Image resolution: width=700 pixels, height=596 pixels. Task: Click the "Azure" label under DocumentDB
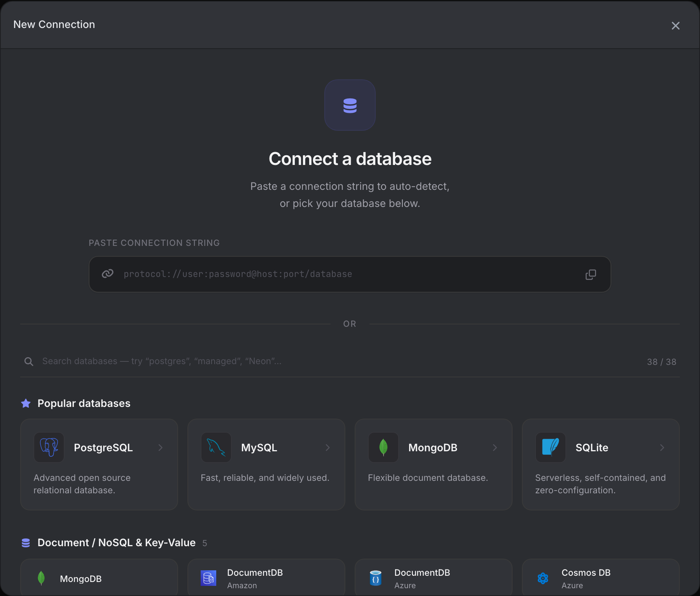(x=405, y=585)
